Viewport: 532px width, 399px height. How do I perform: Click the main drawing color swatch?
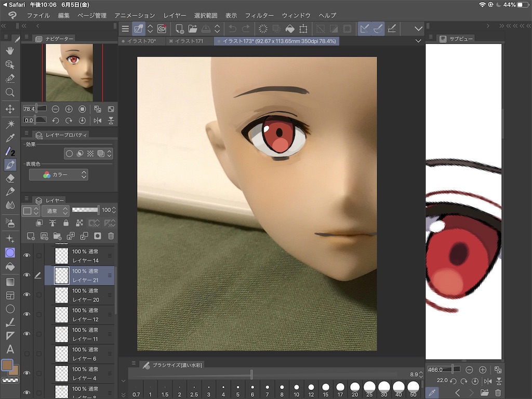[x=7, y=365]
